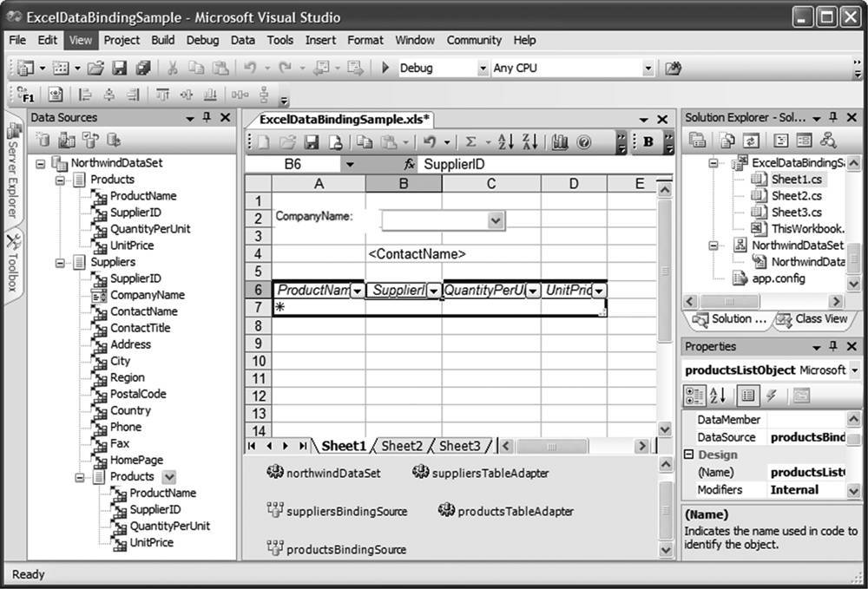Click the ContactName cell in the worksheet
The width and height of the screenshot is (868, 589).
(417, 254)
